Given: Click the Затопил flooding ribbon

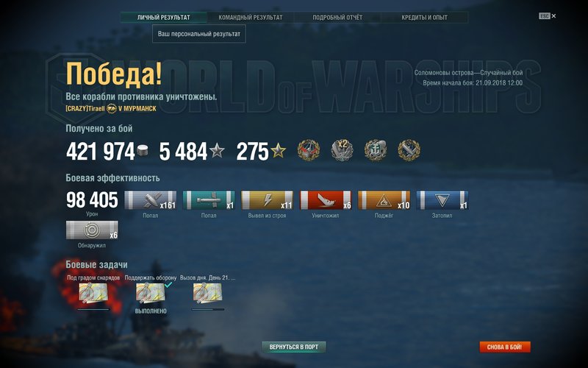Looking at the screenshot, I should coord(442,200).
